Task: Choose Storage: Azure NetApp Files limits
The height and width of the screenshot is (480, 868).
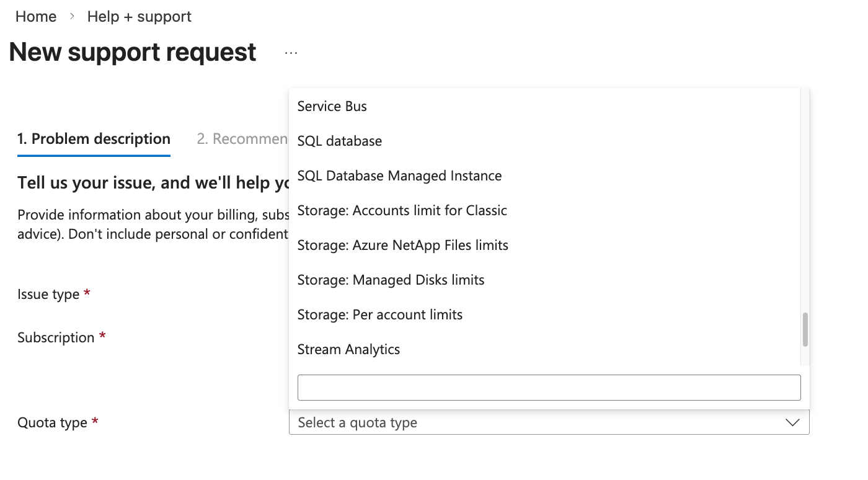Action: coord(549,245)
